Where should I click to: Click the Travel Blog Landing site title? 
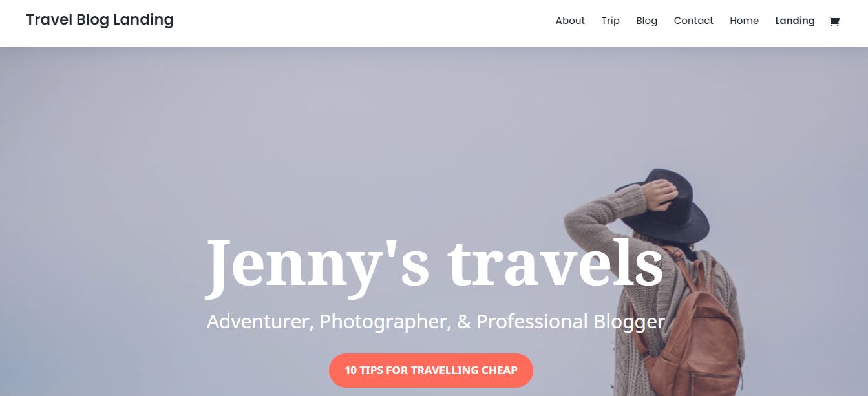tap(100, 20)
